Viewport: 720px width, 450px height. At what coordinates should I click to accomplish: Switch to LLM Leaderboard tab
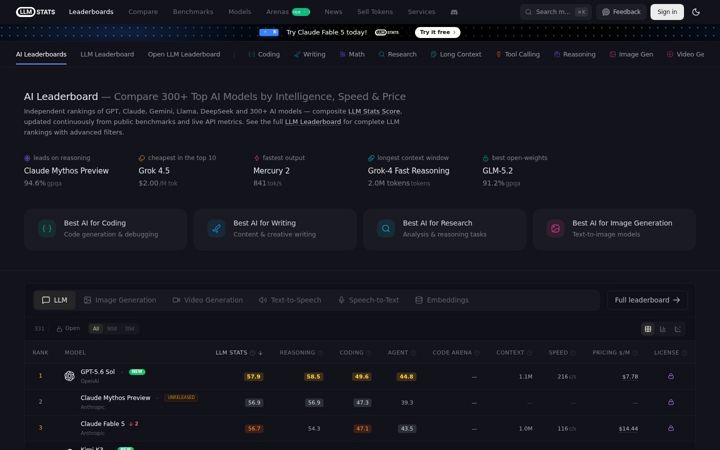(x=107, y=54)
